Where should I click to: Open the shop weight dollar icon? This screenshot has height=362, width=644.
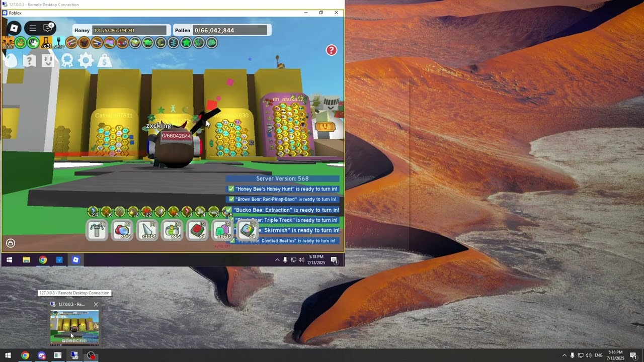pos(104,61)
